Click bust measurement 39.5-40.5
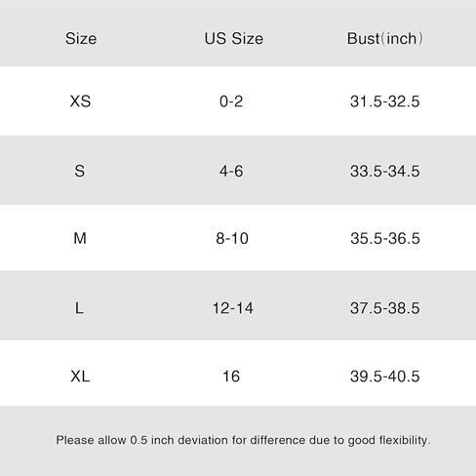The height and width of the screenshot is (476, 476). [385, 377]
